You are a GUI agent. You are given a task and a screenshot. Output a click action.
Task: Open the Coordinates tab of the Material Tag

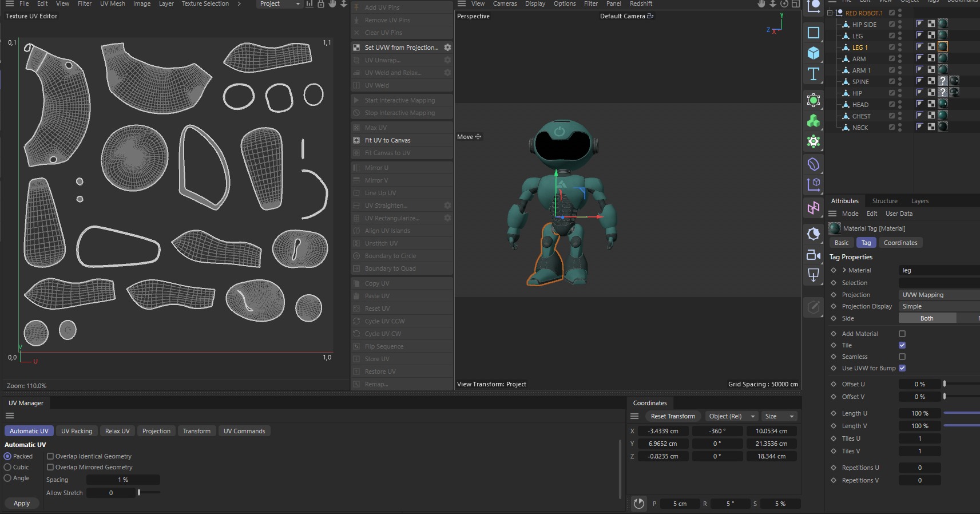tap(900, 243)
